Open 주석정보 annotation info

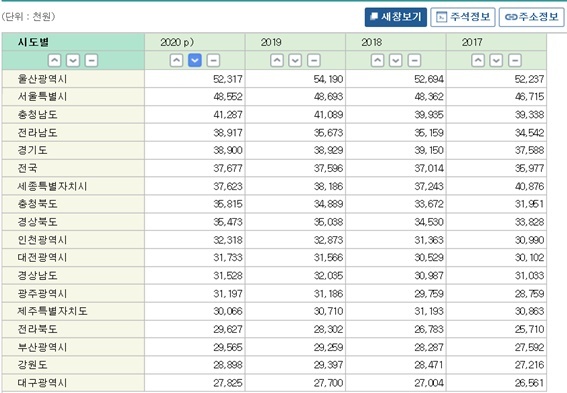pos(463,17)
